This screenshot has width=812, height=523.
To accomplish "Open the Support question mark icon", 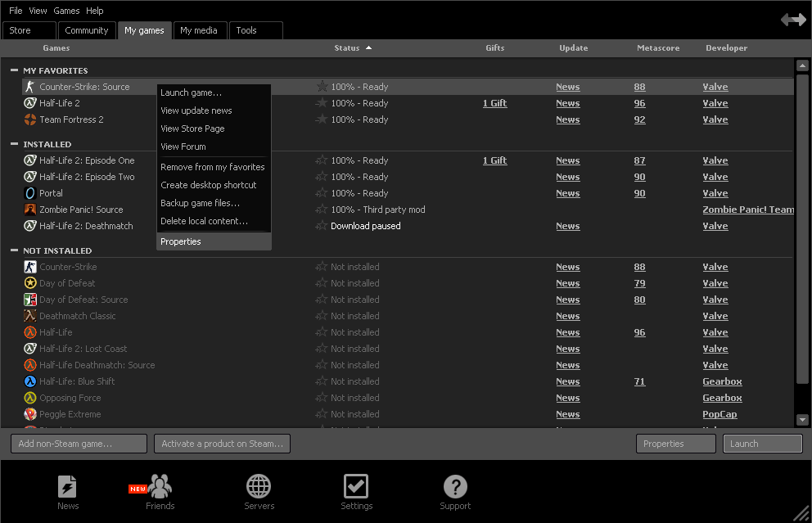I will 455,487.
